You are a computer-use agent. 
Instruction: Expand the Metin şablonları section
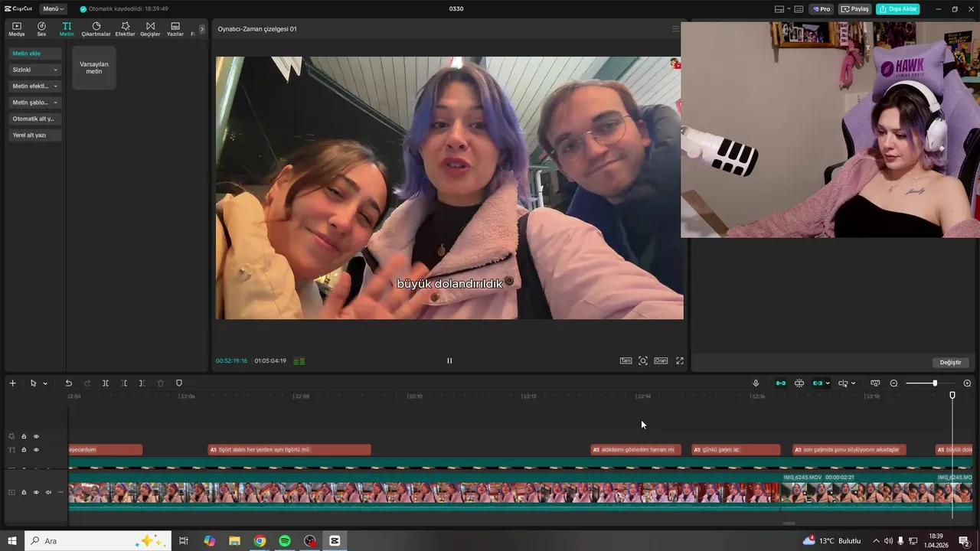(x=35, y=103)
